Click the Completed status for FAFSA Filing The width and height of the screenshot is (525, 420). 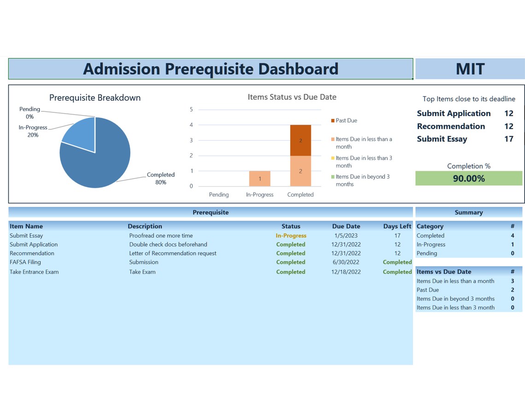point(291,262)
